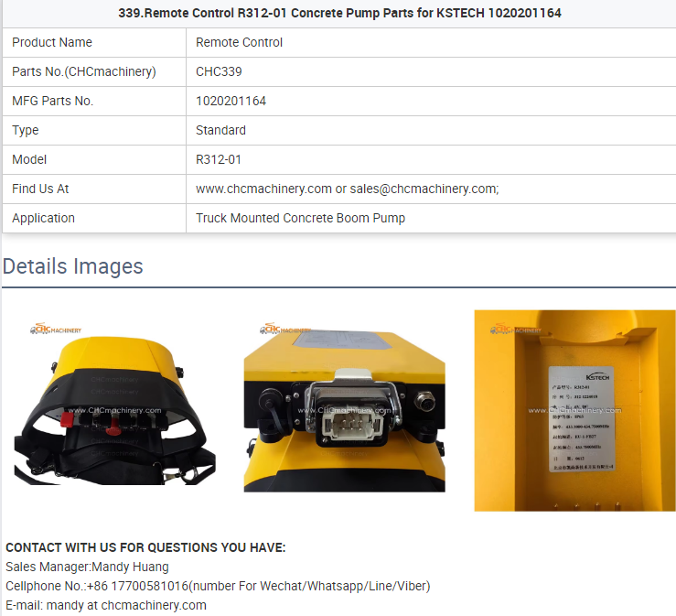This screenshot has width=676, height=616.
Task: Select the MFG part number 1020201164
Action: (231, 101)
